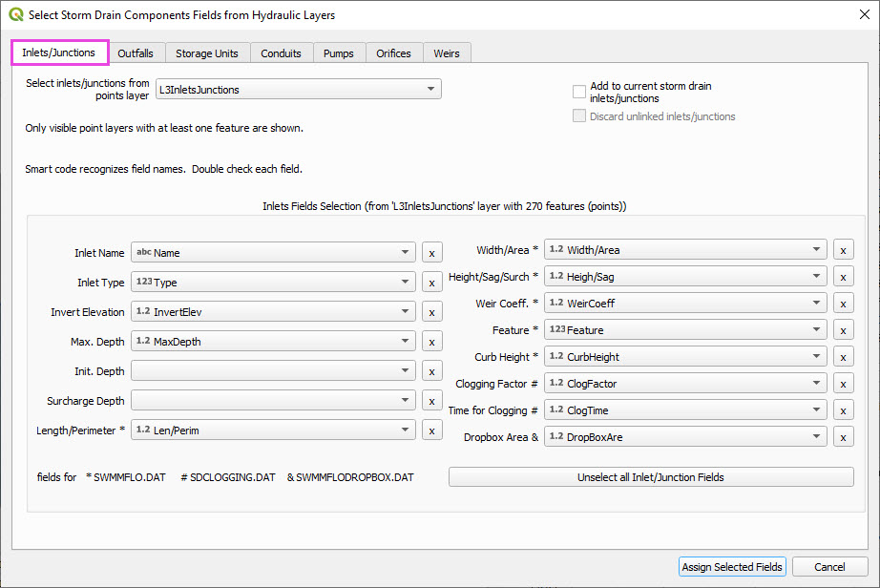
Task: Clear the Inlet Name field with x
Action: coord(431,253)
